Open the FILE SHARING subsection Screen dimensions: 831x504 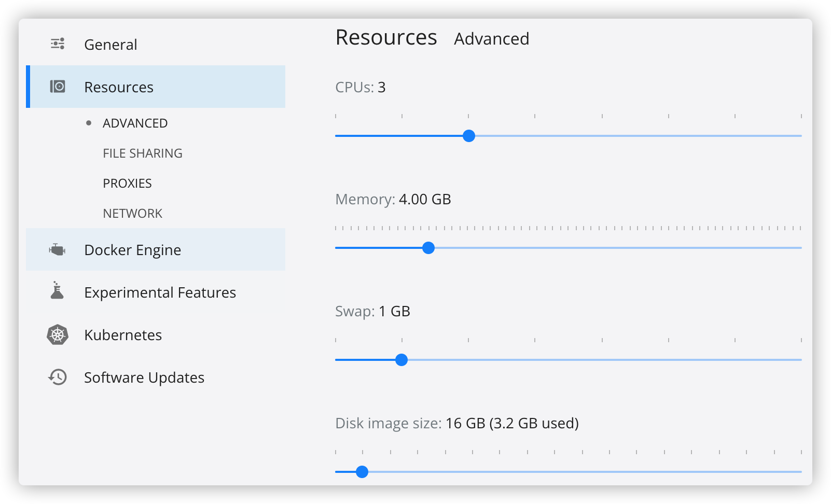143,153
